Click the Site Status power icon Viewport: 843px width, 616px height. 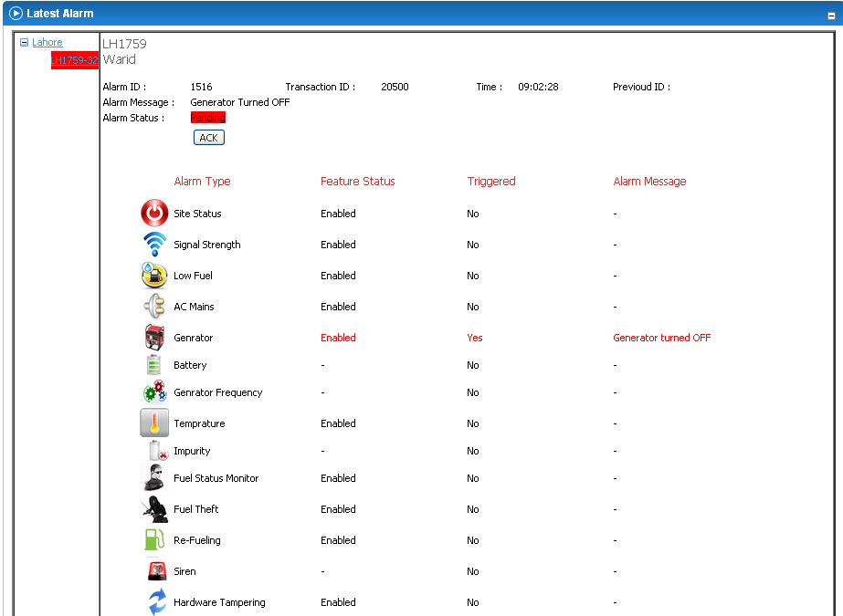[154, 214]
